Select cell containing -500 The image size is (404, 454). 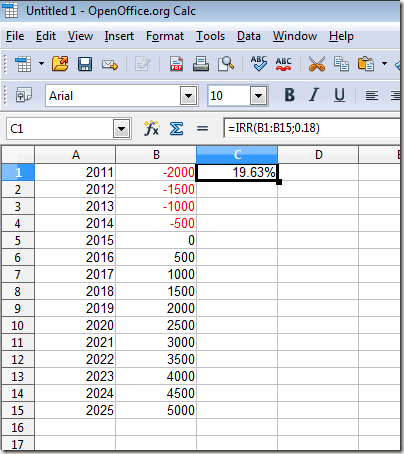click(x=156, y=223)
